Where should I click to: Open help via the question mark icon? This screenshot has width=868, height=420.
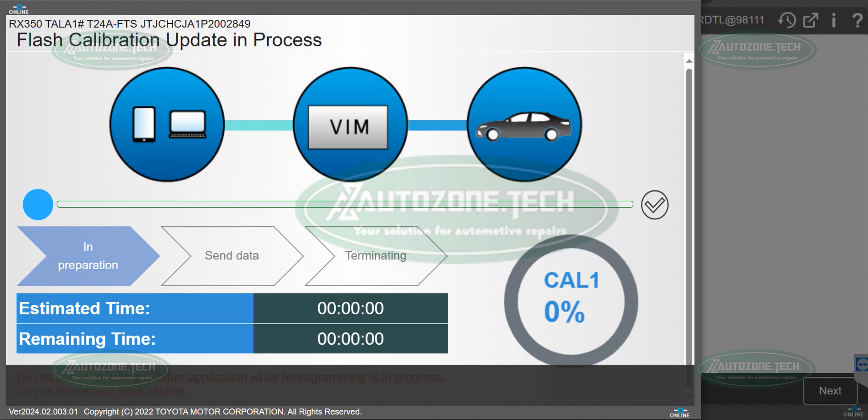pyautogui.click(x=857, y=20)
